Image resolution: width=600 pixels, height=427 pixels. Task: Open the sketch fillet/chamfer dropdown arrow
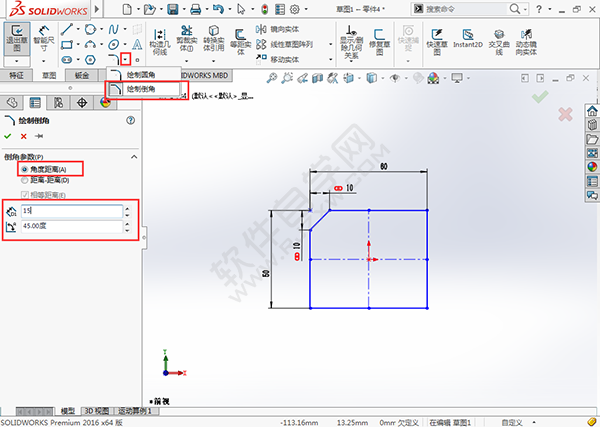coord(126,59)
